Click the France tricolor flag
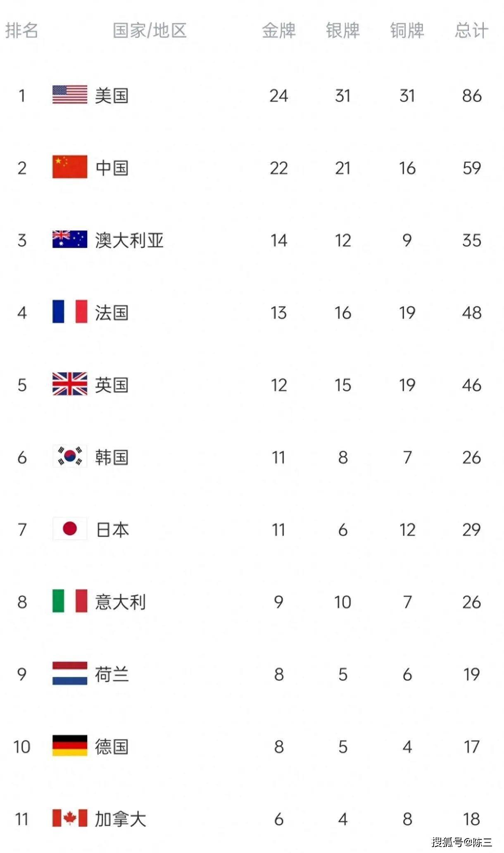This screenshot has height=853, width=504. [x=70, y=311]
